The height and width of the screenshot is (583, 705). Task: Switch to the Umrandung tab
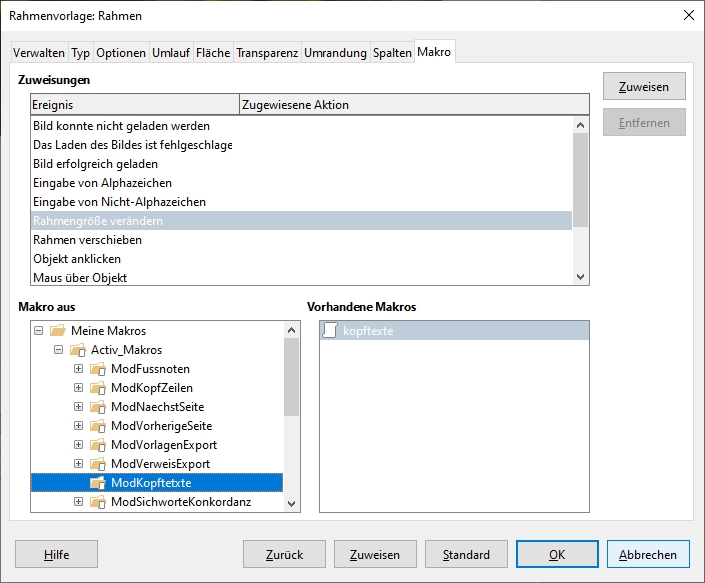tap(335, 53)
